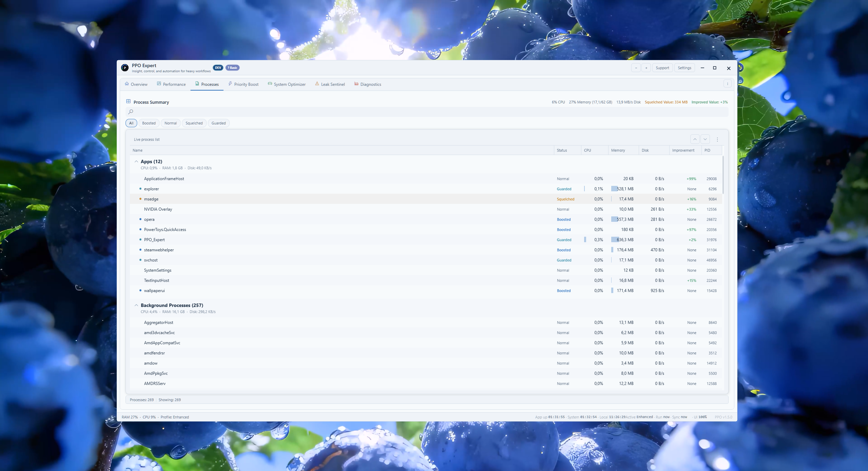Screen dimensions: 868x471
Task: Click 'UI 100%' in the status bar
Action: [x=700, y=417]
